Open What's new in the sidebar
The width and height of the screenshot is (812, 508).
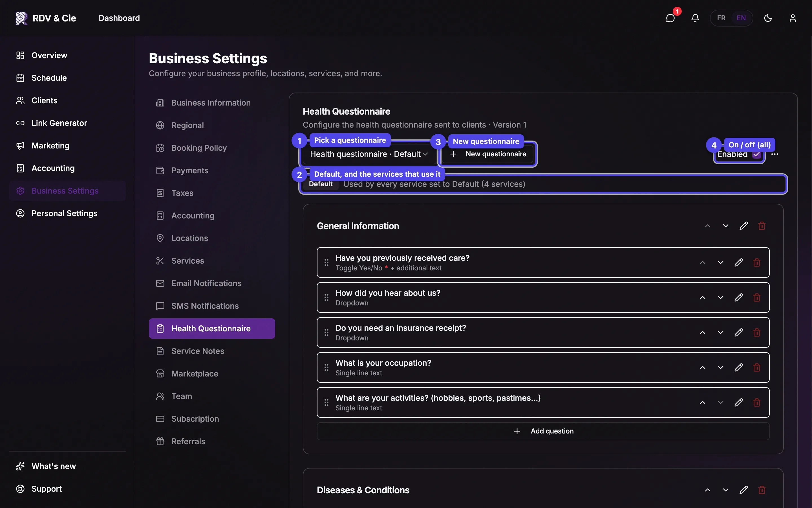tap(67, 466)
